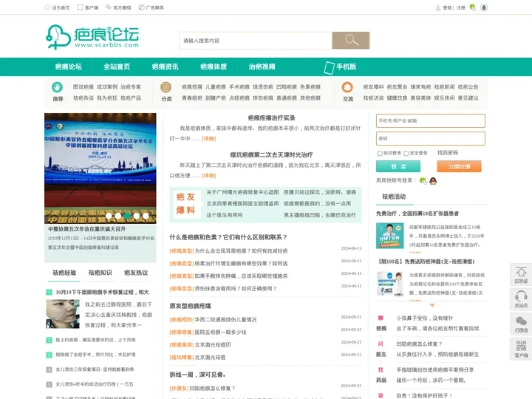Open 什么是疤痕和色素 heading link
532x399 pixels.
228,237
